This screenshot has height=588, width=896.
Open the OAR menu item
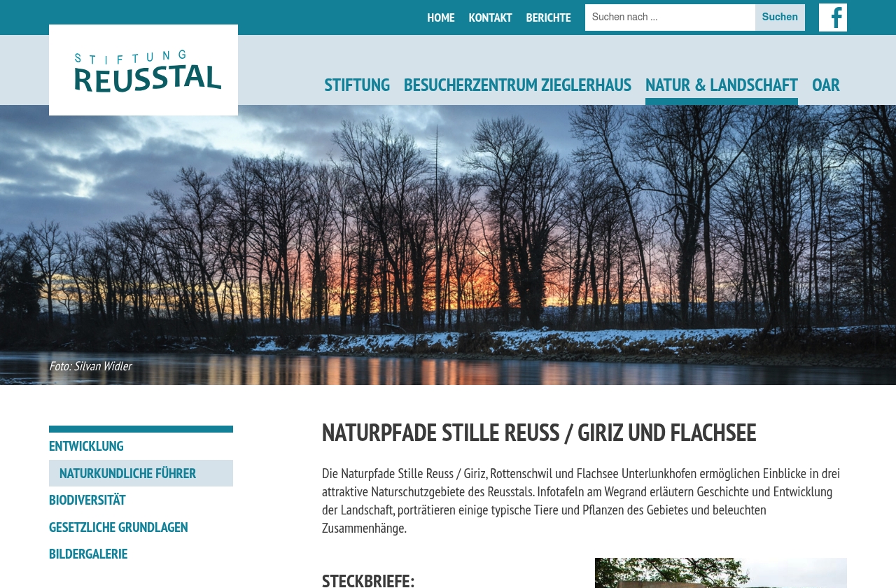pyautogui.click(x=825, y=85)
